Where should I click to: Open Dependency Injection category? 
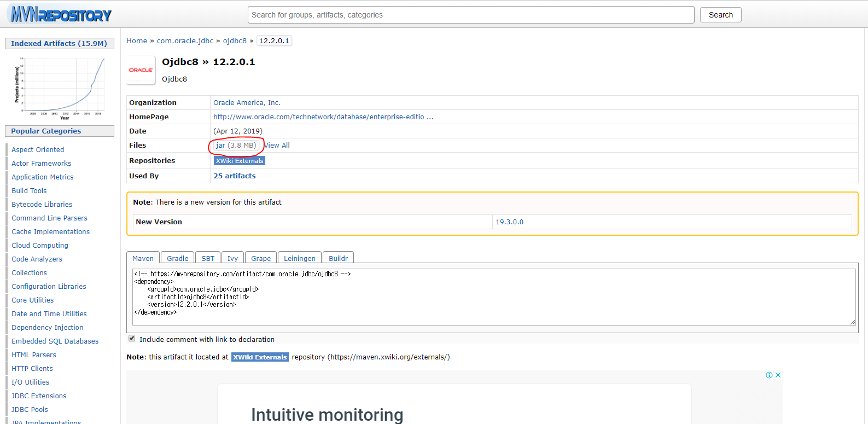pos(48,328)
